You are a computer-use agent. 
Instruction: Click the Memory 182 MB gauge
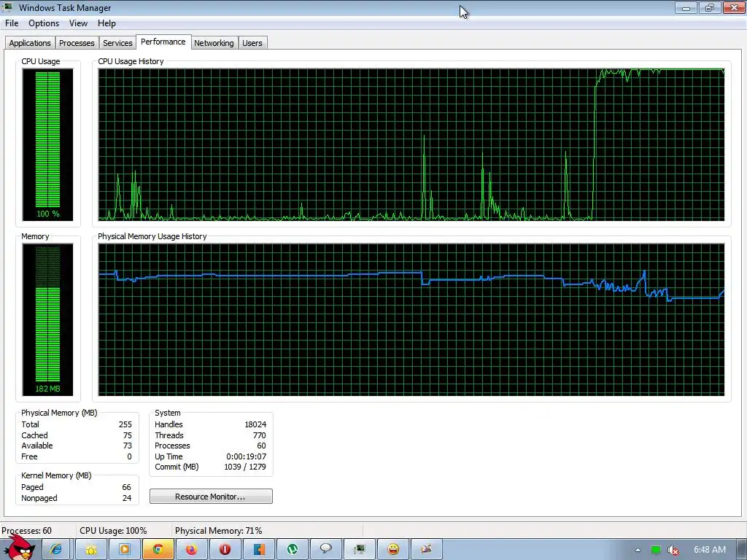[47, 319]
